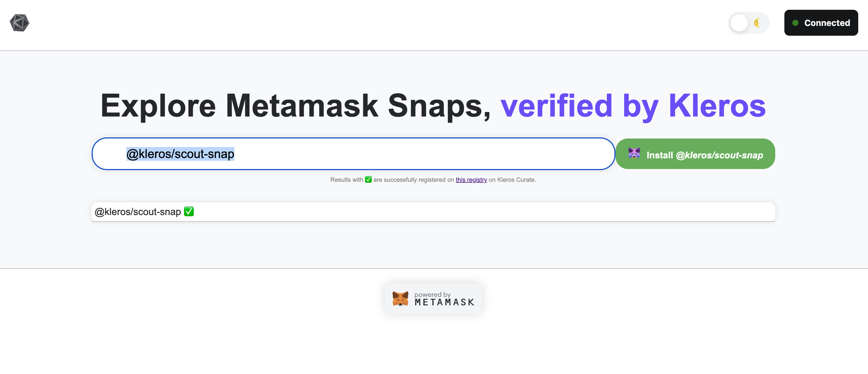Click the highlighted @kleros/scout-snap text in search

180,154
